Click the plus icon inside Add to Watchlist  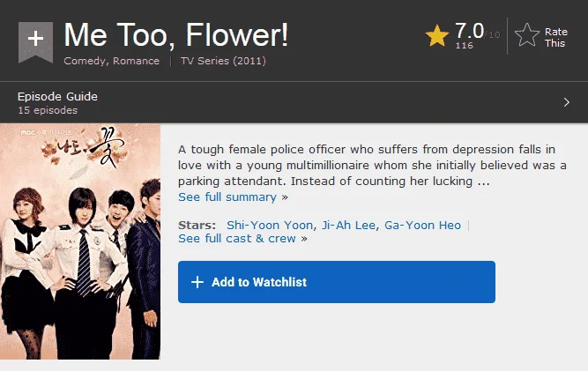[197, 282]
